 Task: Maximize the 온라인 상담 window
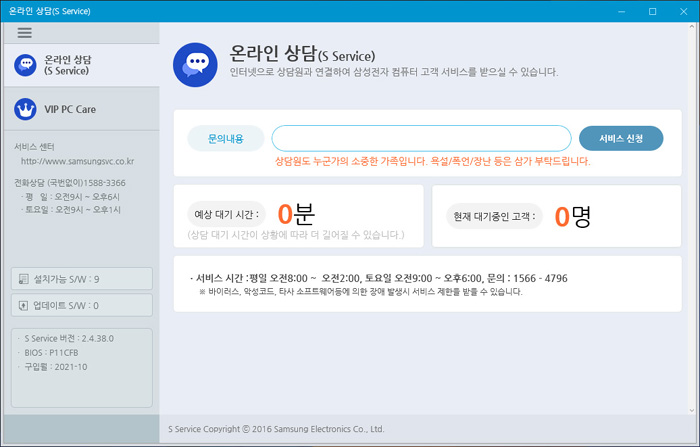[x=653, y=12]
